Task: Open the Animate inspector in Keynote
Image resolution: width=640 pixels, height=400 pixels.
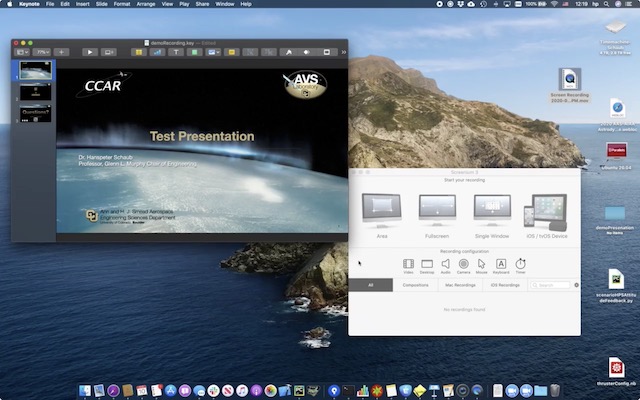Action: [x=307, y=52]
